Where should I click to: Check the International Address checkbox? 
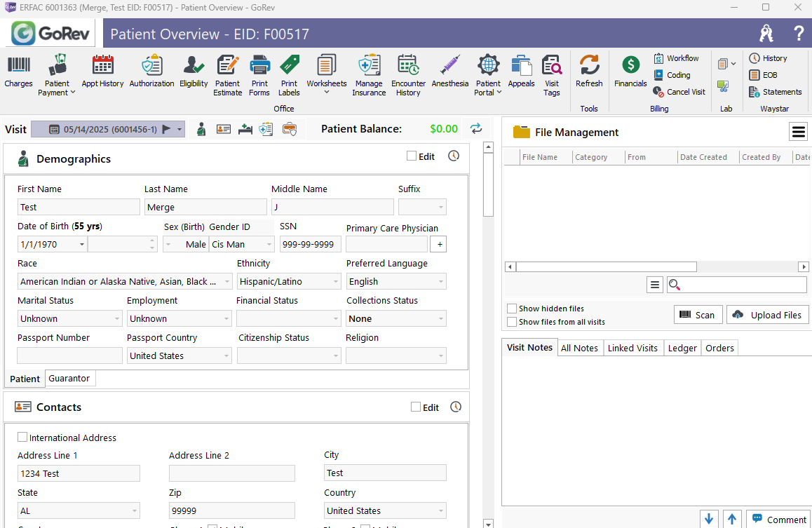pos(22,437)
